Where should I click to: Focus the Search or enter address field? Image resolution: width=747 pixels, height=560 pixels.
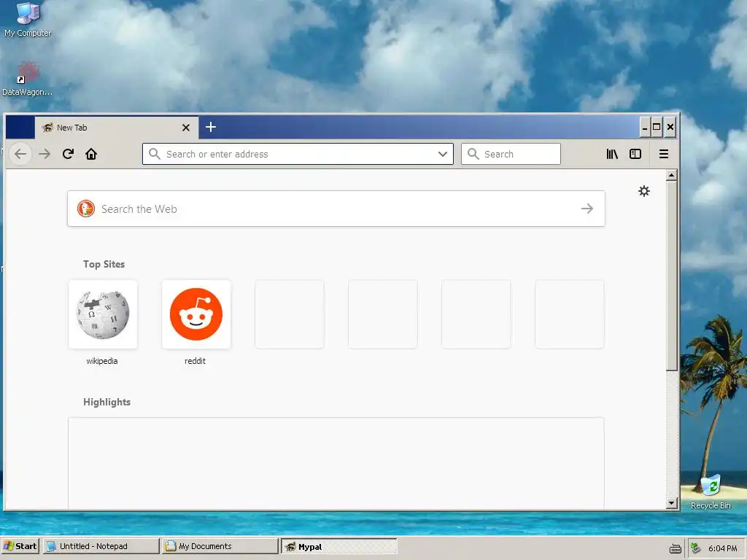pos(298,154)
